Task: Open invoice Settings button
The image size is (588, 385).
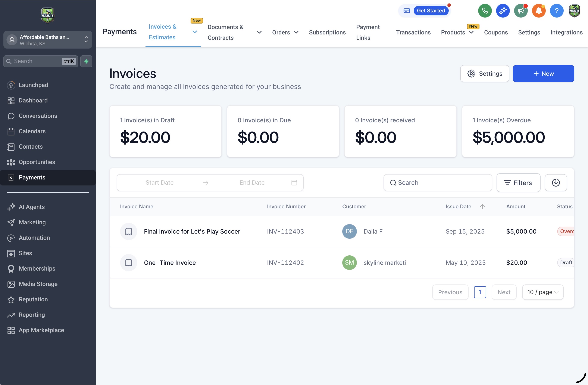Action: click(x=484, y=73)
